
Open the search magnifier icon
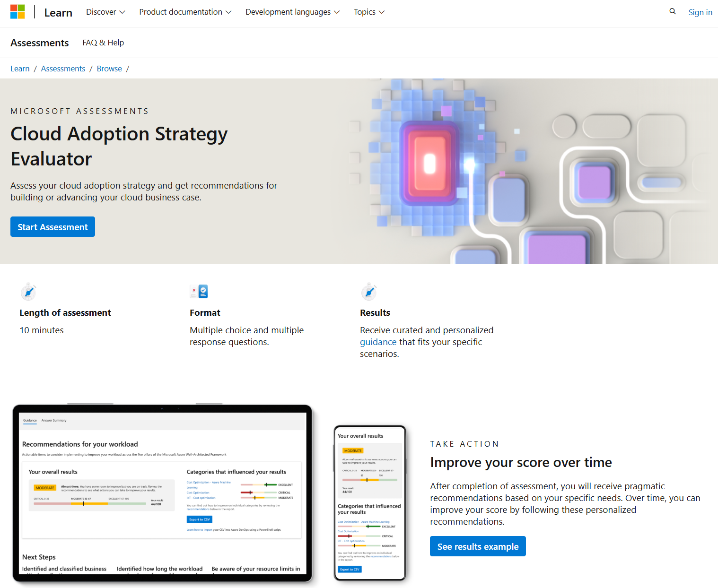pos(672,11)
